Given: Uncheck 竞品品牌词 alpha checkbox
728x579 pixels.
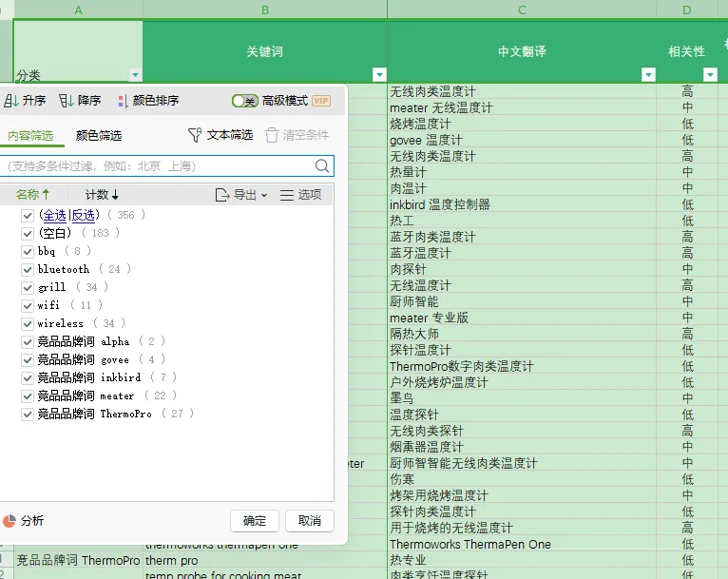Looking at the screenshot, I should pyautogui.click(x=28, y=341).
